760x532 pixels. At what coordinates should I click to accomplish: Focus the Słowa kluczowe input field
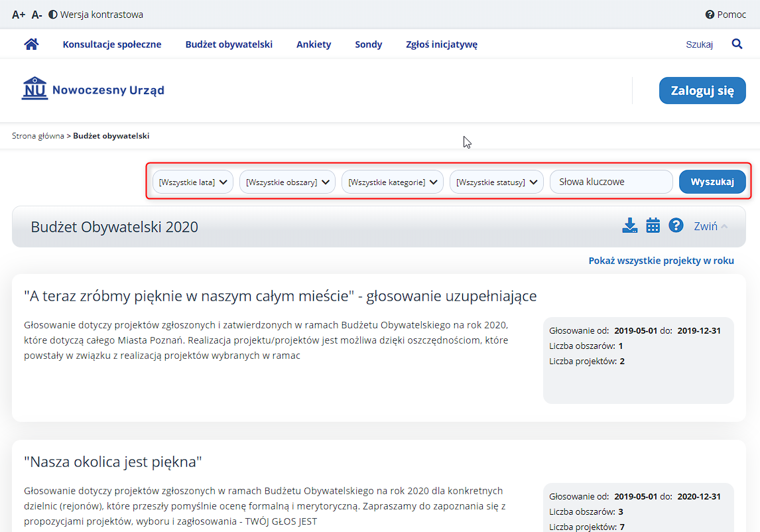click(x=611, y=182)
